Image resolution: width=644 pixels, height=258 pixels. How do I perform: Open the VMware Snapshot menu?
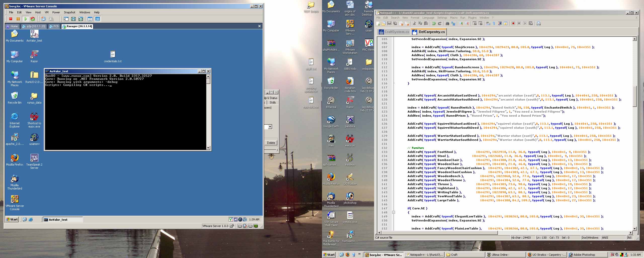[x=69, y=12]
